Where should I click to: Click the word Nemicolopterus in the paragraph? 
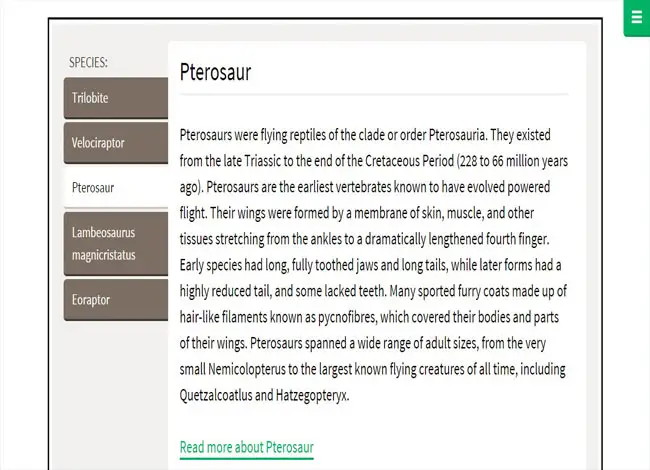(247, 369)
